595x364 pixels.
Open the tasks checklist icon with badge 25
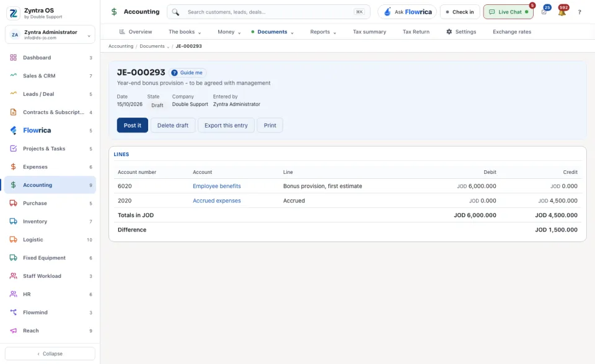544,12
